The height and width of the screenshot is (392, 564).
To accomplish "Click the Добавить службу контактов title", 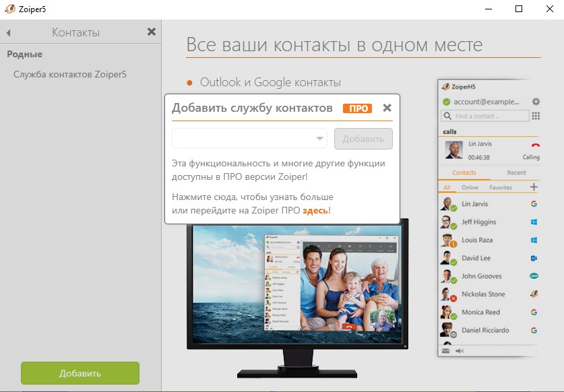I will 252,108.
